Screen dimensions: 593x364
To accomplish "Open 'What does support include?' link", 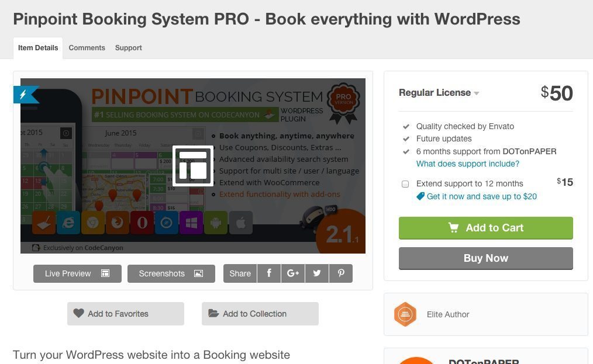I will (x=467, y=164).
